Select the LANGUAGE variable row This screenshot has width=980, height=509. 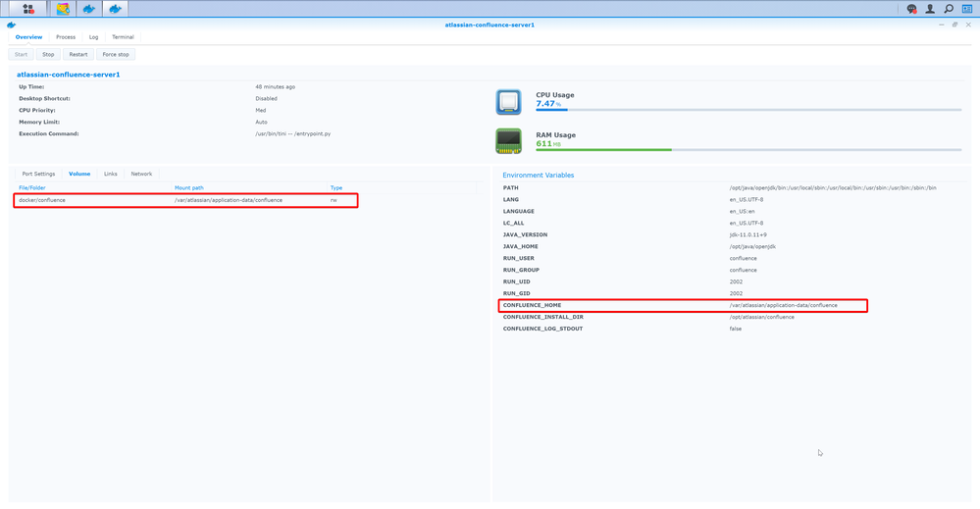731,211
